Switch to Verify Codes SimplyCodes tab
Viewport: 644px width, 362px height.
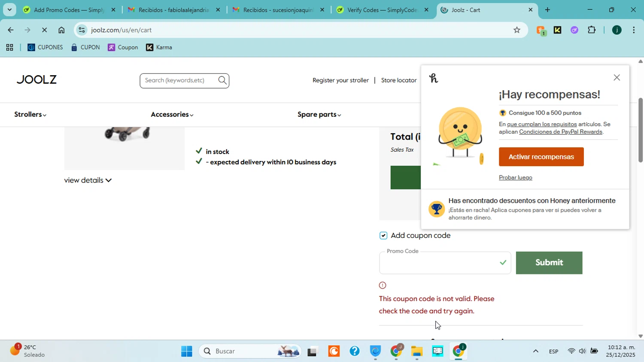[x=382, y=9]
